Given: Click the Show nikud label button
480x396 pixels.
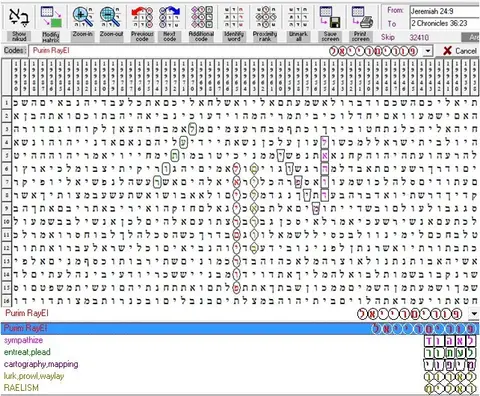Looking at the screenshot, I should 19,36.
